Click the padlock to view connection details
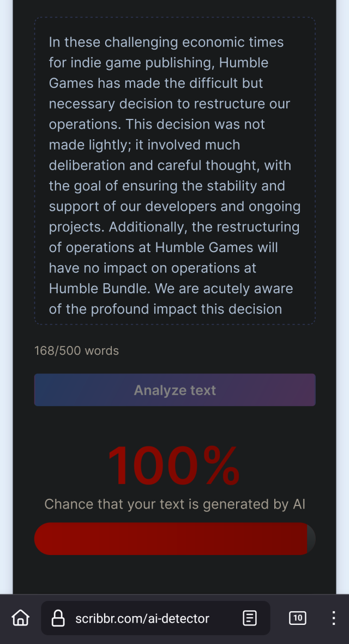The width and height of the screenshot is (349, 644). click(58, 618)
